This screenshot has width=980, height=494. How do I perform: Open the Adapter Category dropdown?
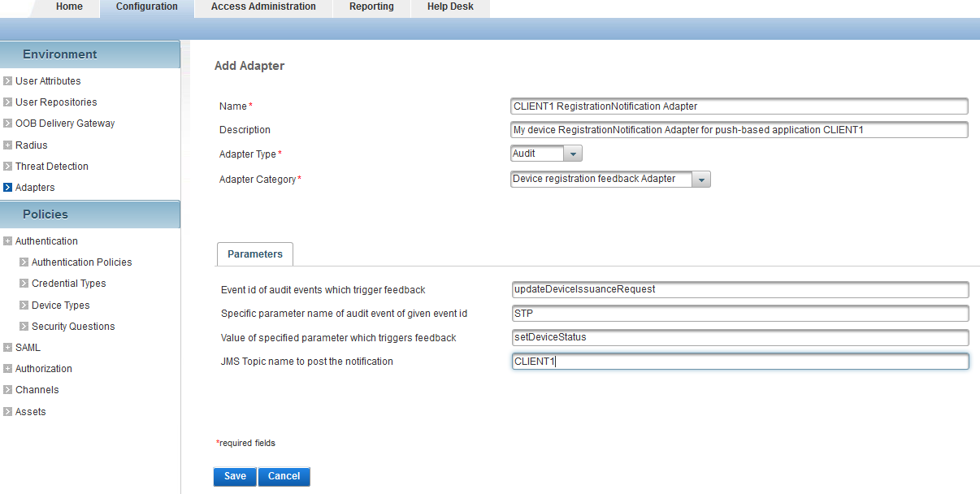click(700, 180)
